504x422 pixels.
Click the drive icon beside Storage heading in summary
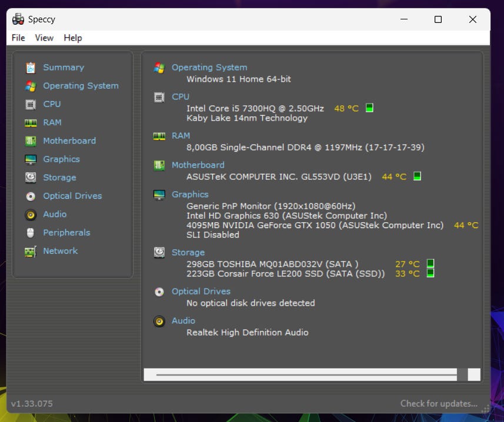[159, 253]
